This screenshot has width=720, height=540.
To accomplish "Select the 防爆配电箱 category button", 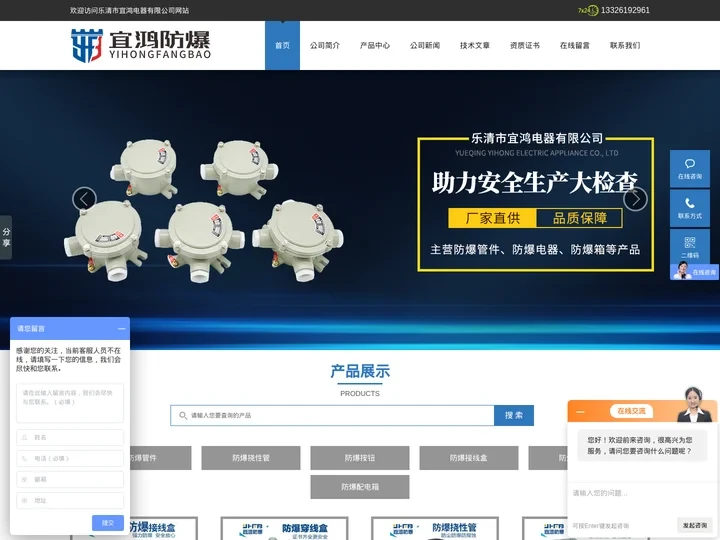I will (360, 487).
